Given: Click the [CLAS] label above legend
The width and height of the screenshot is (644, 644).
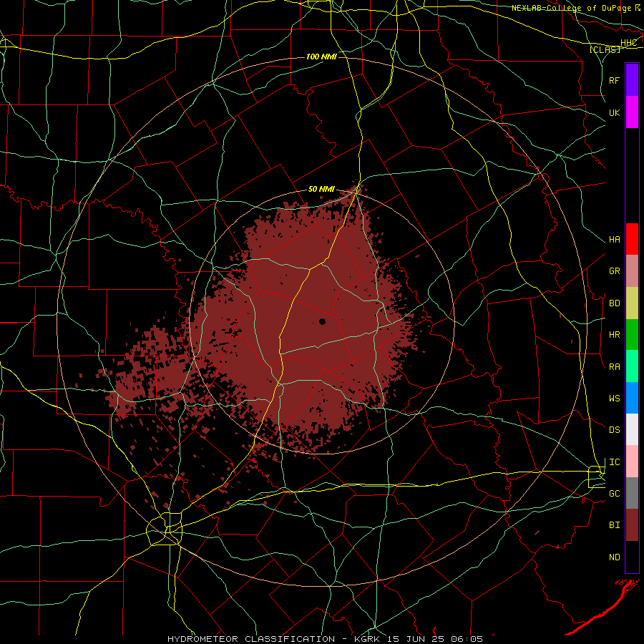Looking at the screenshot, I should (605, 49).
